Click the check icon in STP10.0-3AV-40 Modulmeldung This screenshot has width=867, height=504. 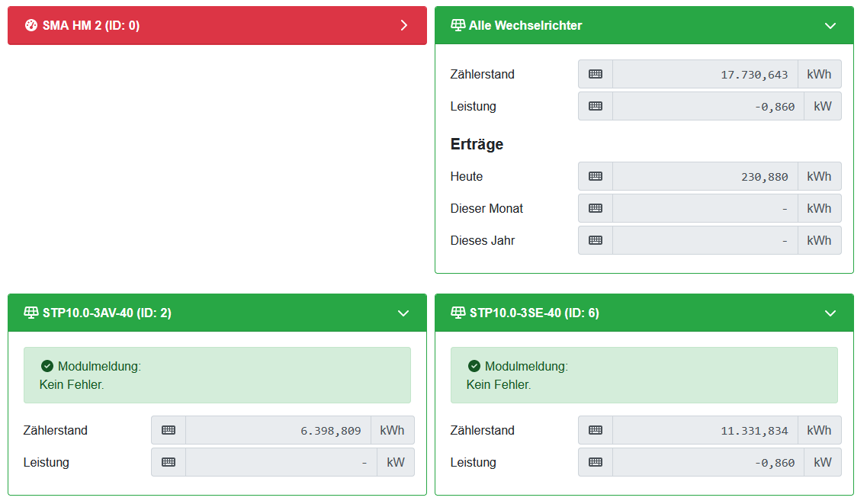[x=47, y=366]
